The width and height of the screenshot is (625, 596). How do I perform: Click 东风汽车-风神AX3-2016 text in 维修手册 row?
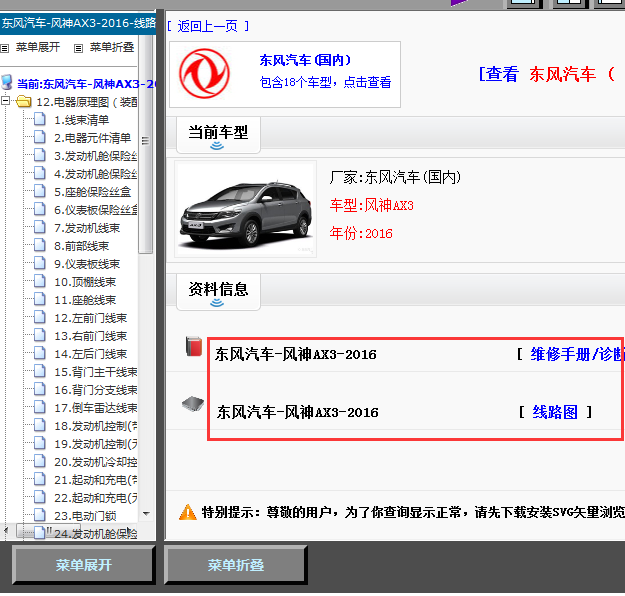pyautogui.click(x=295, y=354)
